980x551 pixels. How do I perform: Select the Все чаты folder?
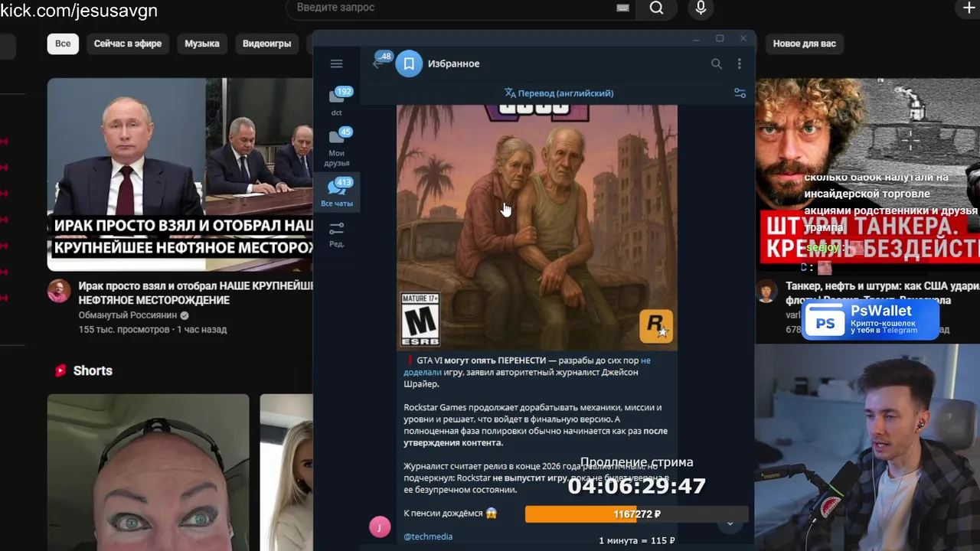(337, 192)
